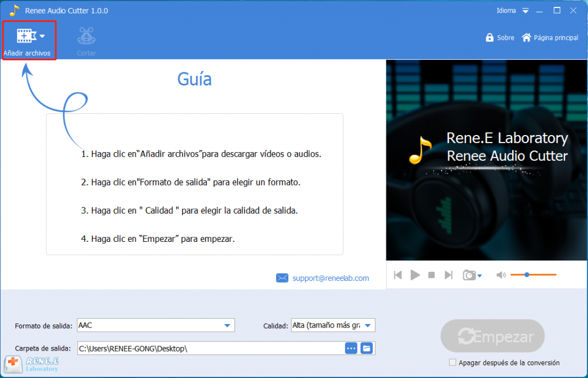Image resolution: width=588 pixels, height=378 pixels.
Task: Adjust the volume slider
Action: point(527,275)
